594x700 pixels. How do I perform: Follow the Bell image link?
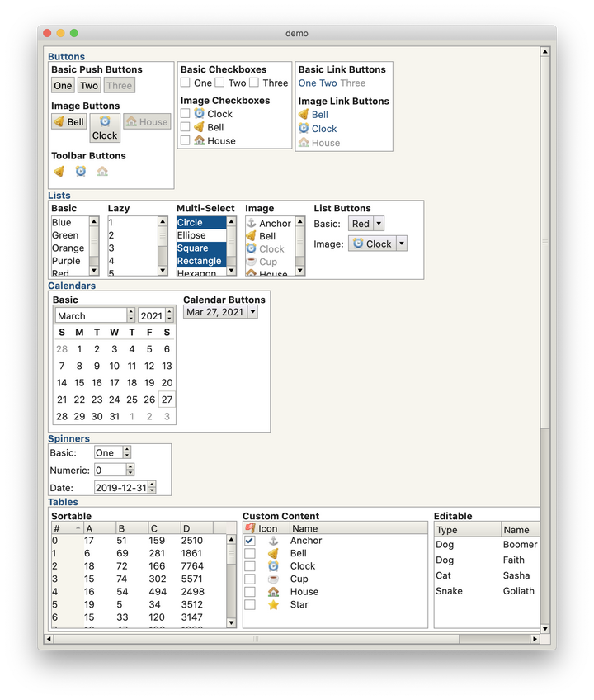click(x=313, y=115)
